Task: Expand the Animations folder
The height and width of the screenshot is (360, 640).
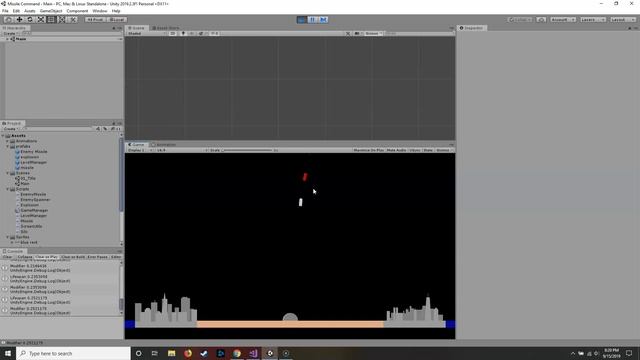Action: click(x=7, y=141)
